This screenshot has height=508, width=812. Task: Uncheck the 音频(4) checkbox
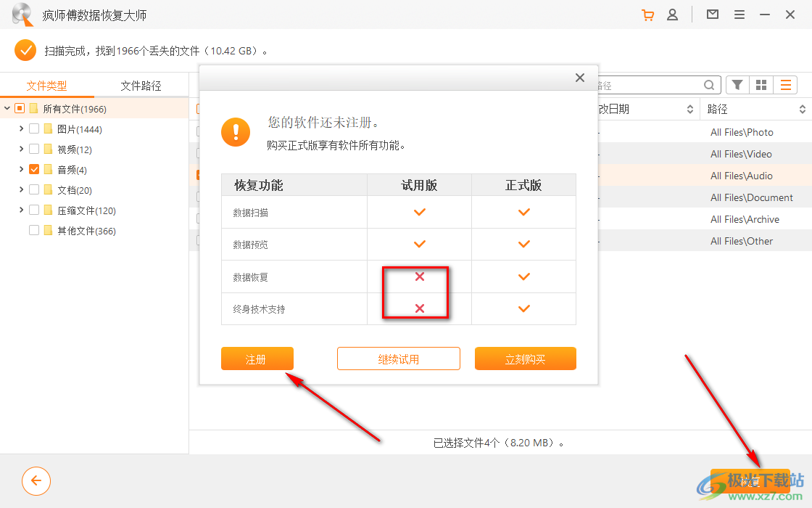coord(34,170)
